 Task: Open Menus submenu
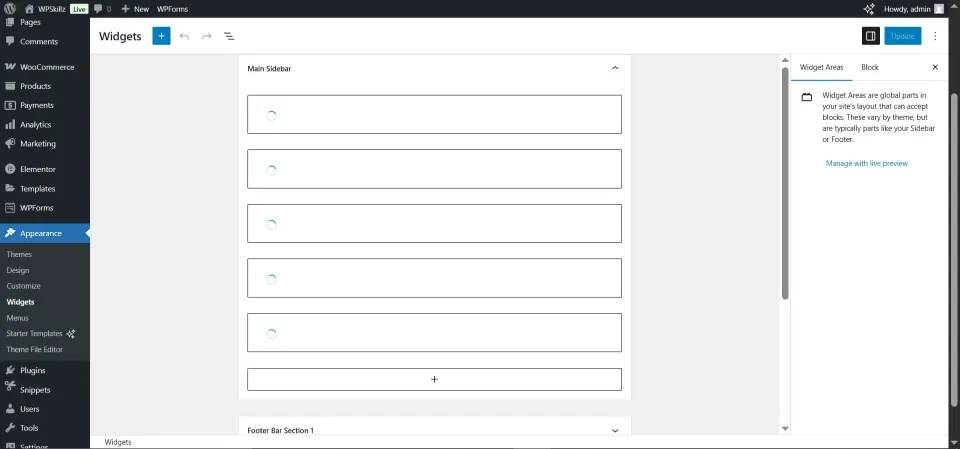coord(17,318)
